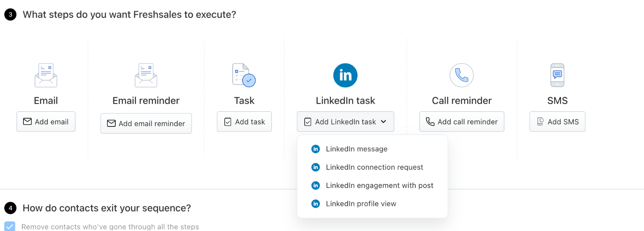This screenshot has height=231, width=644.
Task: Click the SMS phone message icon
Action: coord(558,75)
